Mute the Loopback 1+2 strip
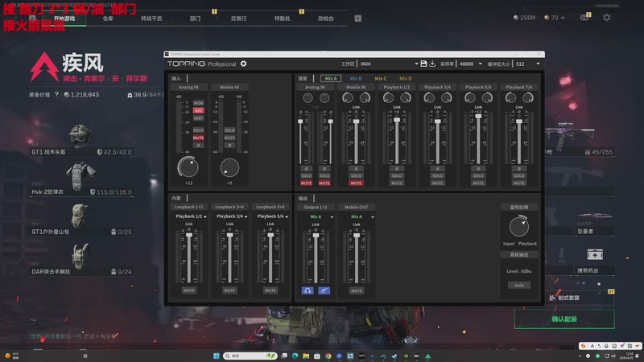The image size is (644, 362). 189,290
